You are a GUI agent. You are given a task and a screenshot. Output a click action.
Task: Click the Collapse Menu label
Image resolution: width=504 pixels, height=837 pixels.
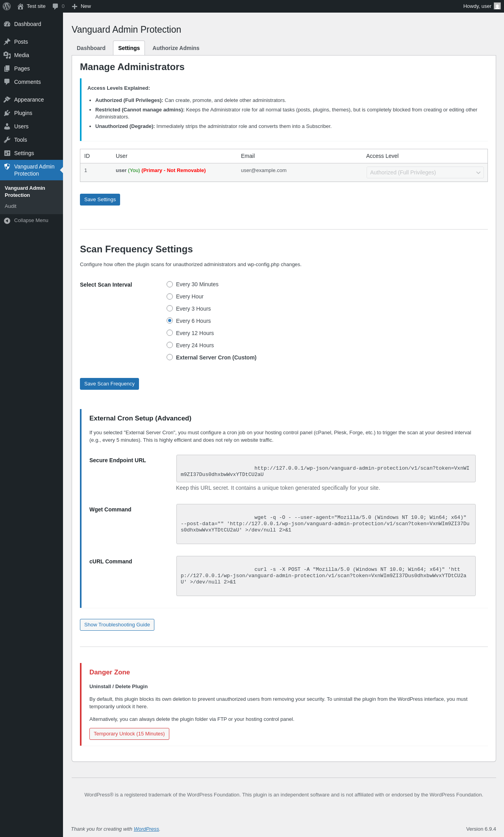point(31,220)
